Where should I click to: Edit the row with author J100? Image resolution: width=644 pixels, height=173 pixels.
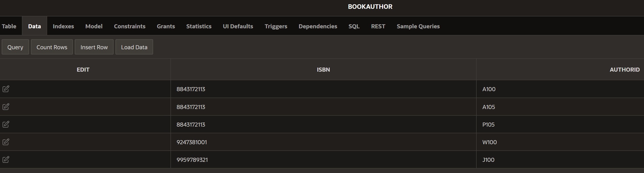tap(6, 159)
